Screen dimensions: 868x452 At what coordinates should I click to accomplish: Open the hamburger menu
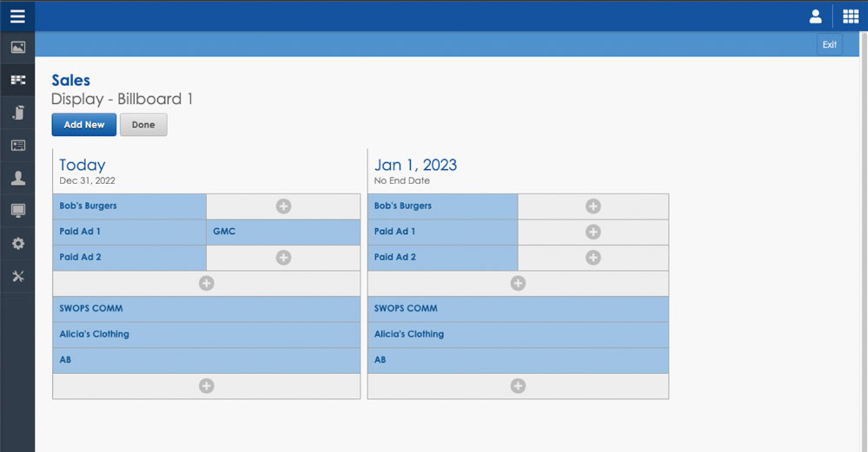click(x=18, y=16)
